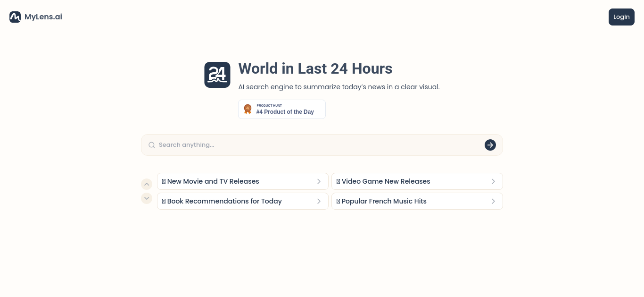This screenshot has width=644, height=297.
Task: Click chevron beside New Movie and TV Releases
Action: (319, 181)
